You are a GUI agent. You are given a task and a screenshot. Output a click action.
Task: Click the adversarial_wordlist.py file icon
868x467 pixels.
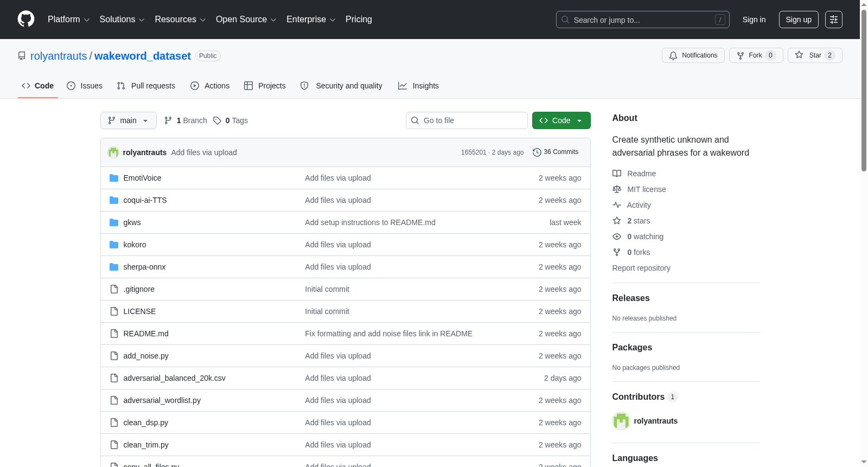pyautogui.click(x=114, y=400)
